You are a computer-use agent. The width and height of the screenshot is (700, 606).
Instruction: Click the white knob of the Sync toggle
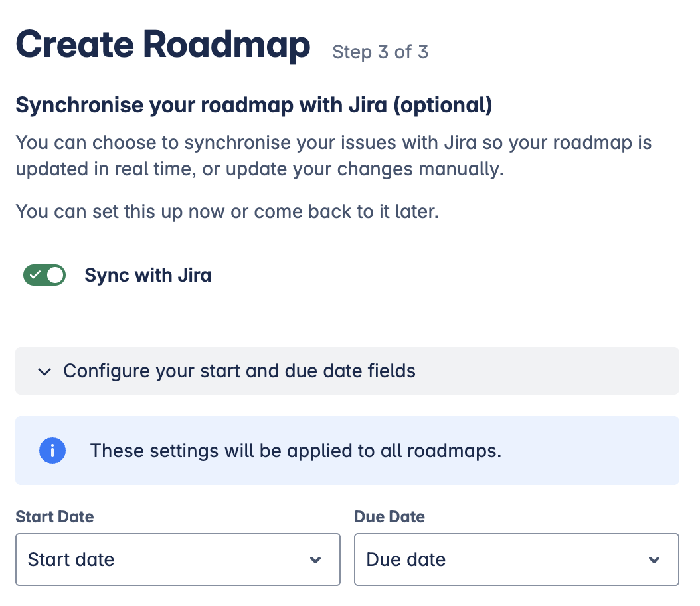55,275
